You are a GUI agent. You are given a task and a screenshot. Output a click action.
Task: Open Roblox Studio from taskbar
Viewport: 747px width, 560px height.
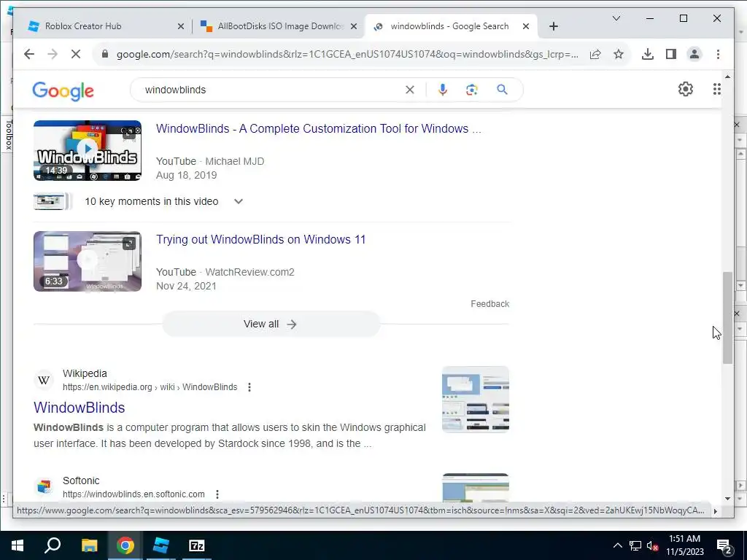(x=161, y=545)
